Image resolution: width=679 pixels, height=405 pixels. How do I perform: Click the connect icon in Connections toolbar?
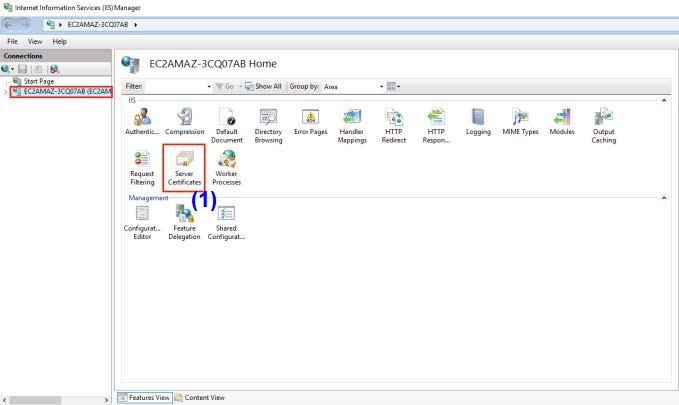(x=5, y=69)
